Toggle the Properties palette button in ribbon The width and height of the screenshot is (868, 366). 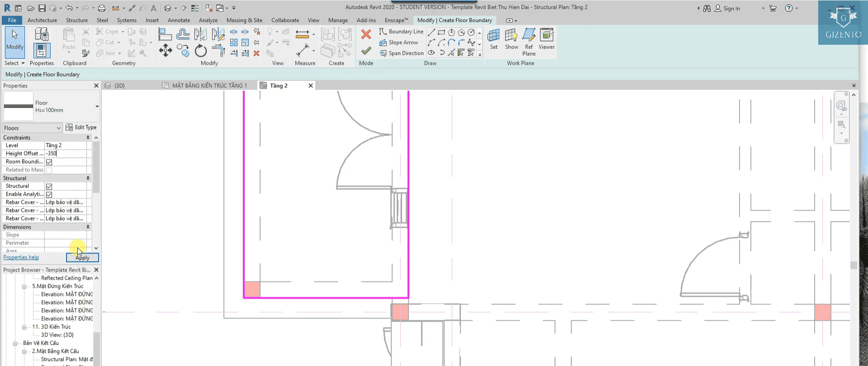(x=42, y=50)
